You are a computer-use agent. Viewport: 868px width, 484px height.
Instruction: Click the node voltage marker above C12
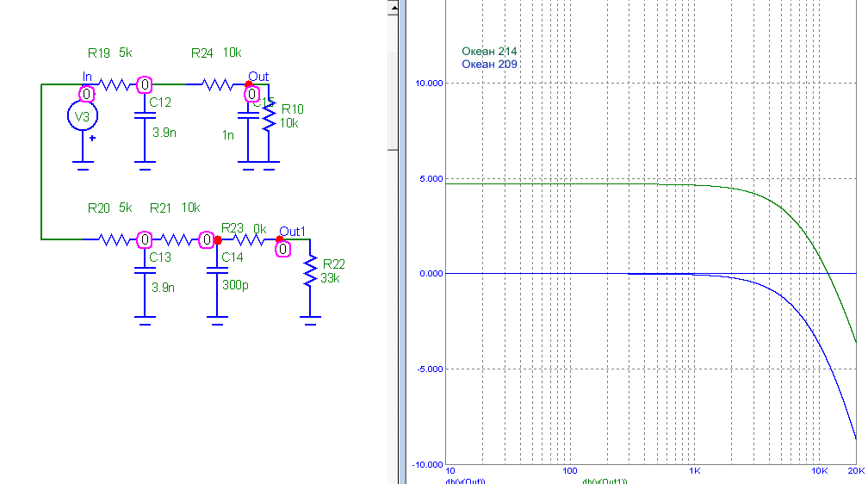pyautogui.click(x=145, y=84)
